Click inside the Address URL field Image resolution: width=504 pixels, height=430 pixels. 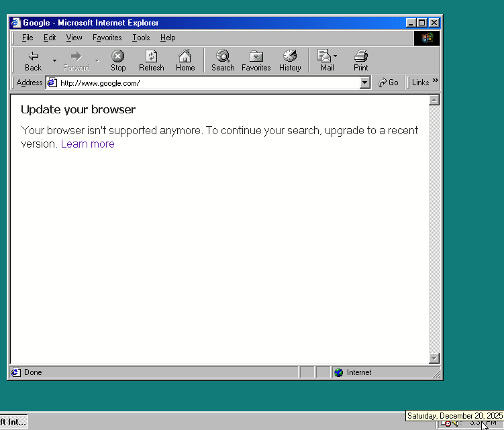[x=201, y=83]
